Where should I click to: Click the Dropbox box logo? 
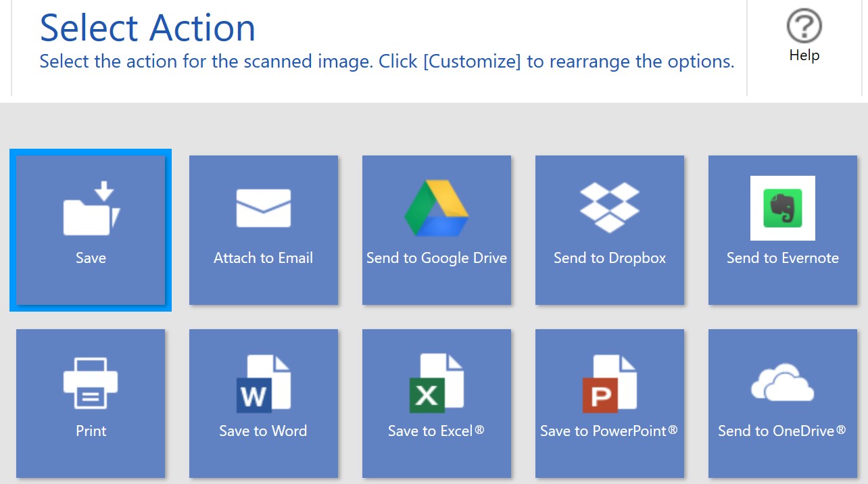click(609, 208)
